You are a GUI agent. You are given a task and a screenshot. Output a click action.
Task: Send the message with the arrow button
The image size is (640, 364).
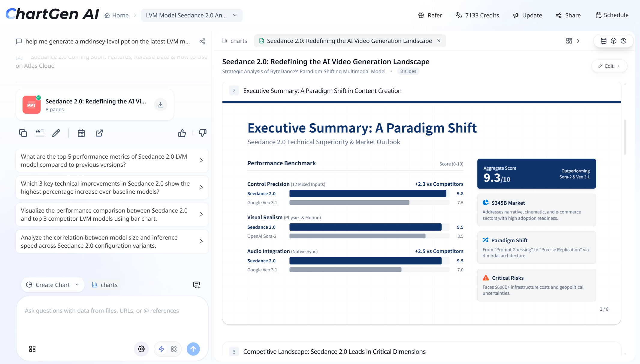[193, 349]
